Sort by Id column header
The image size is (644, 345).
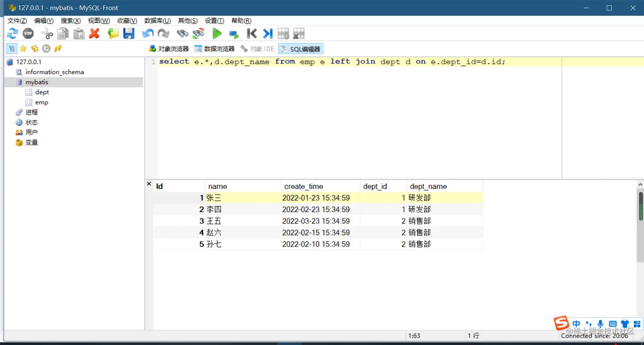pos(179,186)
